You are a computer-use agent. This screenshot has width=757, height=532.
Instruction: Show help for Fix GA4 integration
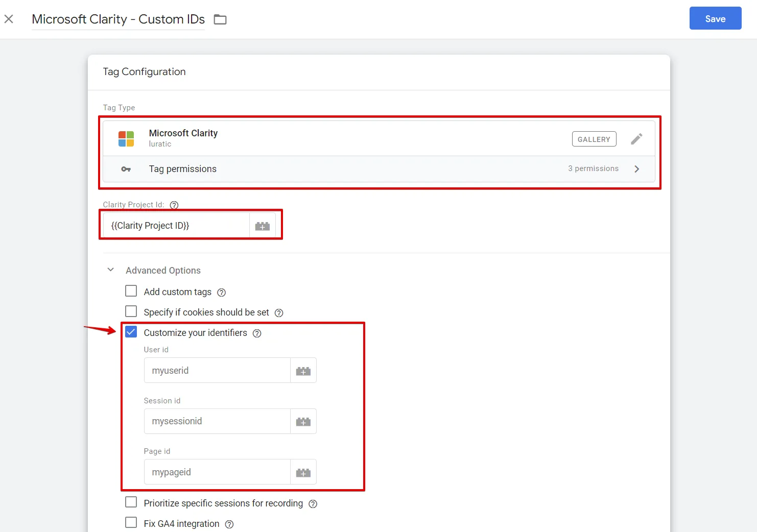[x=229, y=524]
